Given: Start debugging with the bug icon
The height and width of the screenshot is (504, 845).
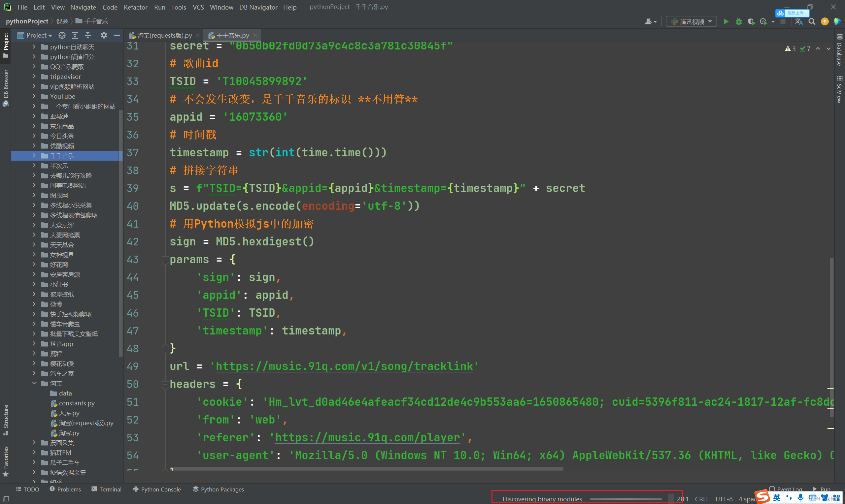Looking at the screenshot, I should [x=738, y=21].
